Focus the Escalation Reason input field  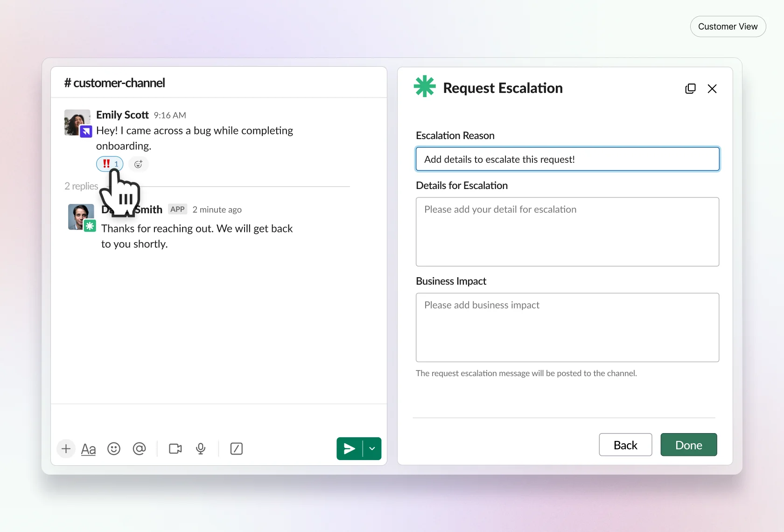[567, 159]
